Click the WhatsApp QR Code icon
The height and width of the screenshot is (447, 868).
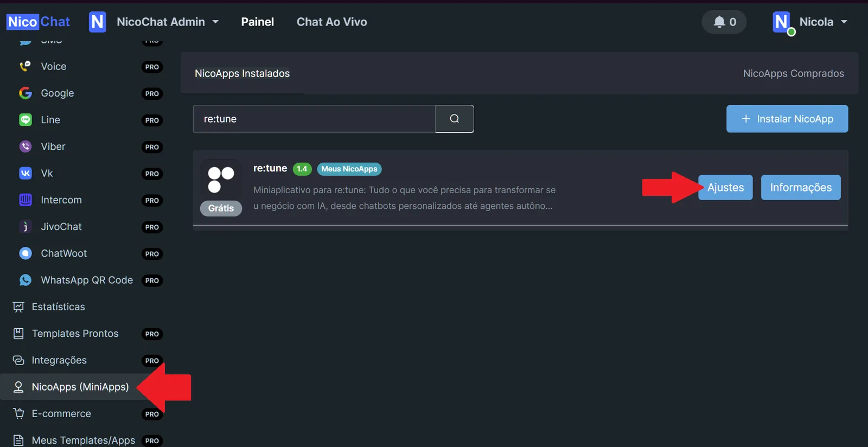25,280
